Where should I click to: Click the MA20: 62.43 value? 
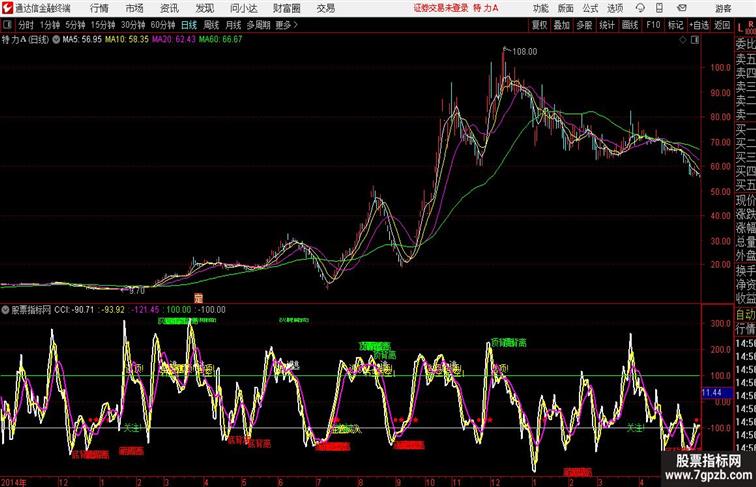174,40
